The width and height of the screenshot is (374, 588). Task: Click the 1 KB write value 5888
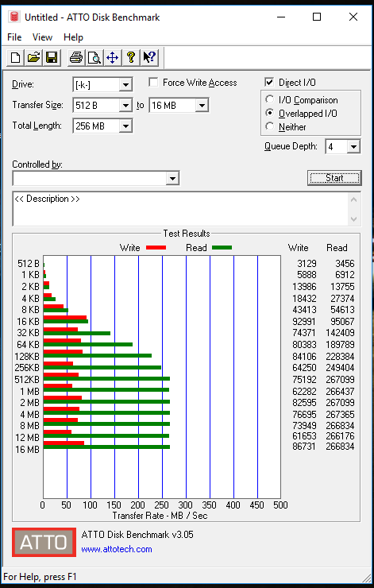(x=307, y=275)
